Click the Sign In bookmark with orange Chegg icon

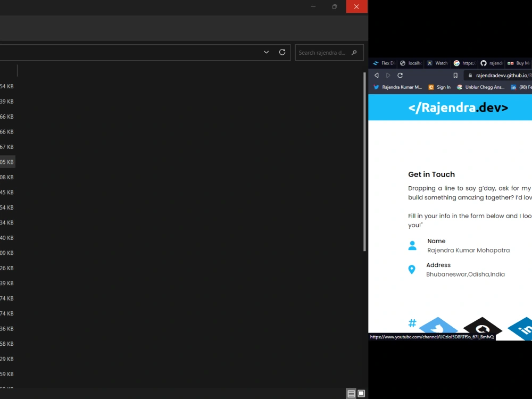click(439, 87)
